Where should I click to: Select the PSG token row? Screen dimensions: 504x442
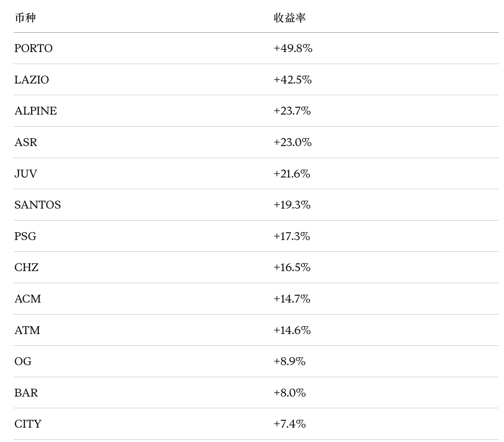(256, 236)
